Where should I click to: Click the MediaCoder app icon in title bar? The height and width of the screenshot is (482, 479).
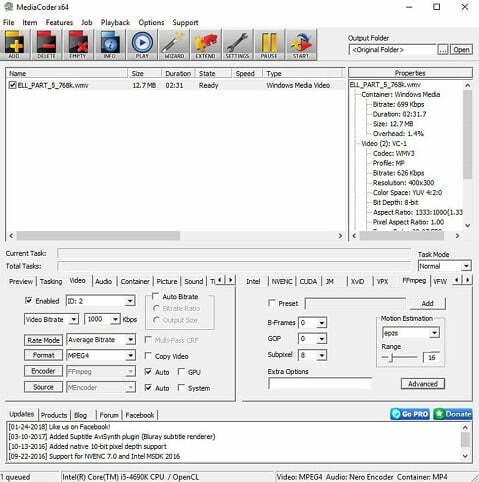click(8, 7)
